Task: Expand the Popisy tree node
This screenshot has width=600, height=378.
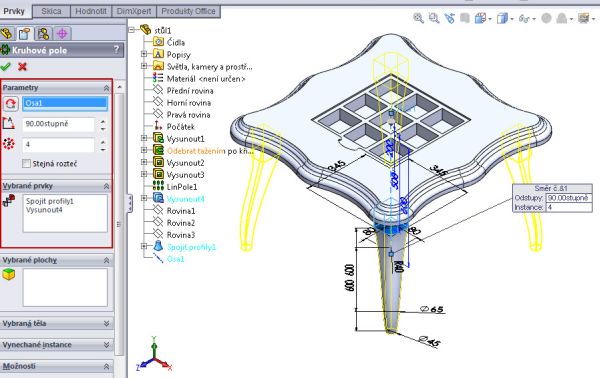Action: 144,54
